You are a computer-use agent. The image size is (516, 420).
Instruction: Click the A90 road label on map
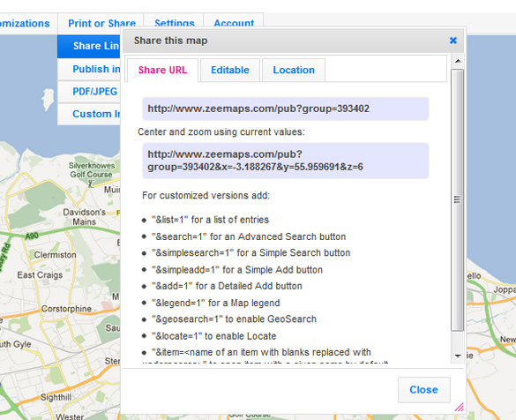[32, 236]
